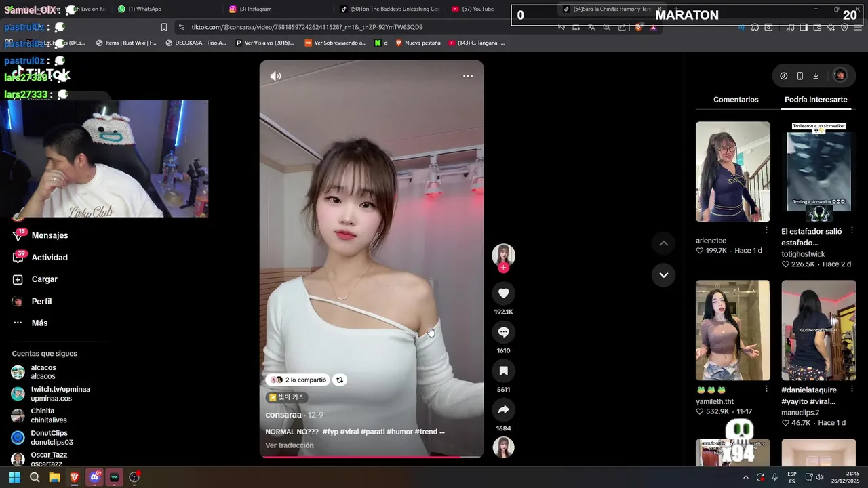Show hidden system tray icons chevron
Image resolution: width=868 pixels, height=488 pixels.
[745, 477]
